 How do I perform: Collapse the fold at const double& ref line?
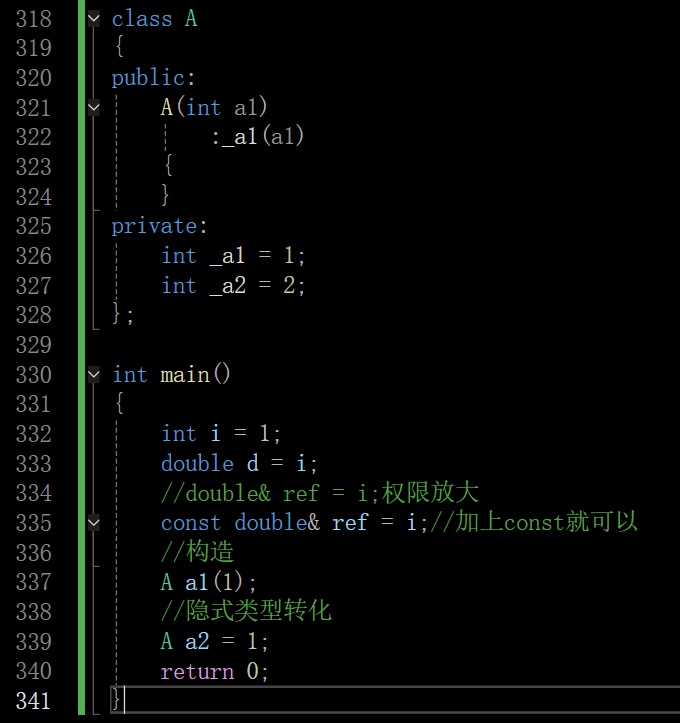(x=94, y=523)
